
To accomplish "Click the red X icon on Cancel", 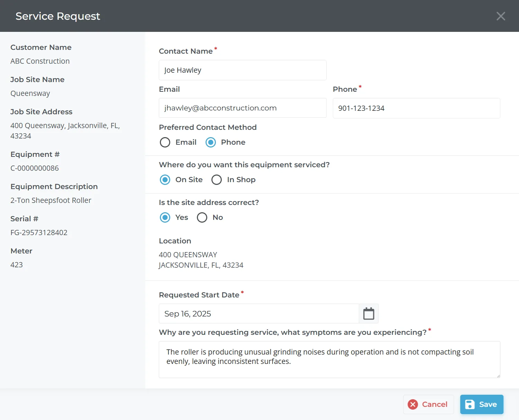I will [x=413, y=404].
